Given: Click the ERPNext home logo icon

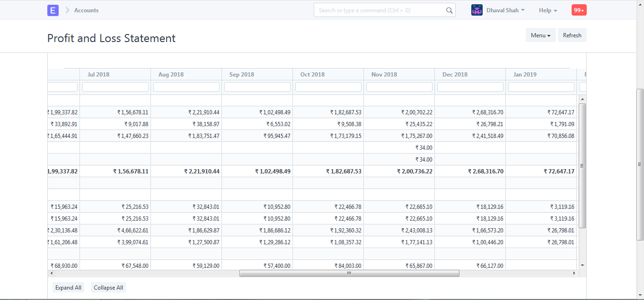Looking at the screenshot, I should point(53,10).
